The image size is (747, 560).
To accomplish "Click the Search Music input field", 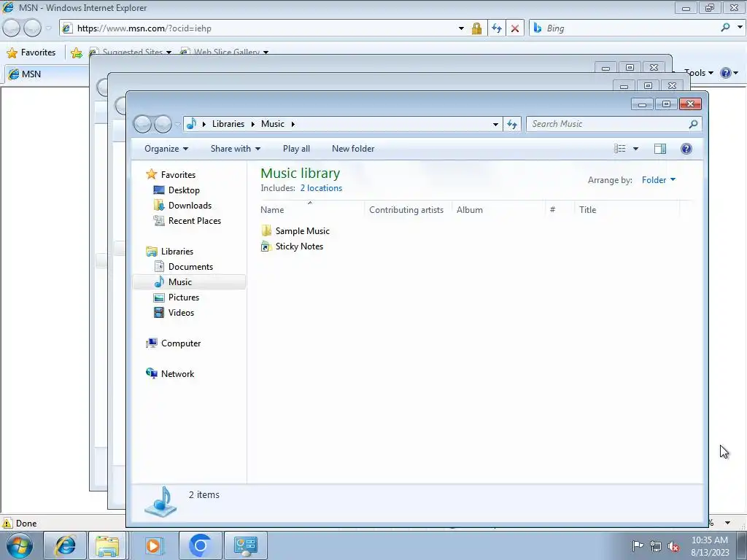I will [608, 124].
